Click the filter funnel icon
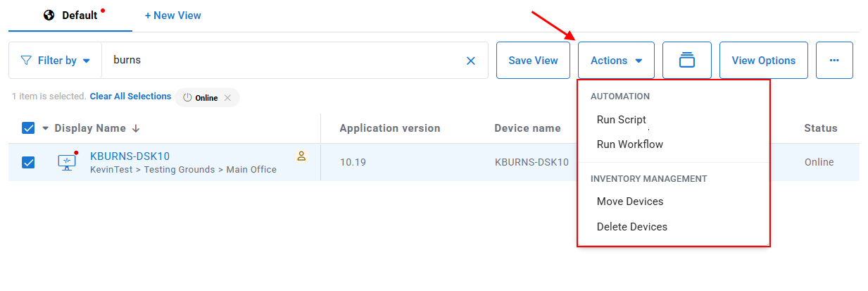Viewport: 868px width, 291px height. pos(26,61)
